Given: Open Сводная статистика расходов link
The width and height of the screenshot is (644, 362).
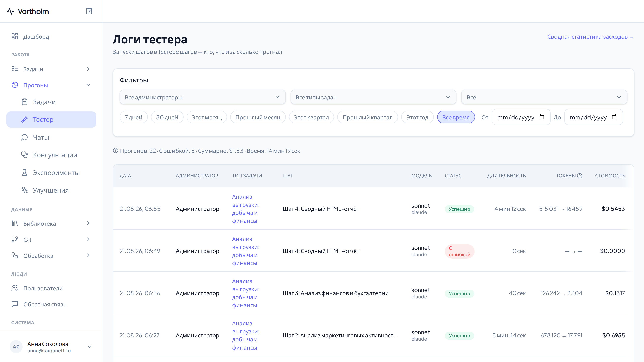Looking at the screenshot, I should (x=590, y=37).
